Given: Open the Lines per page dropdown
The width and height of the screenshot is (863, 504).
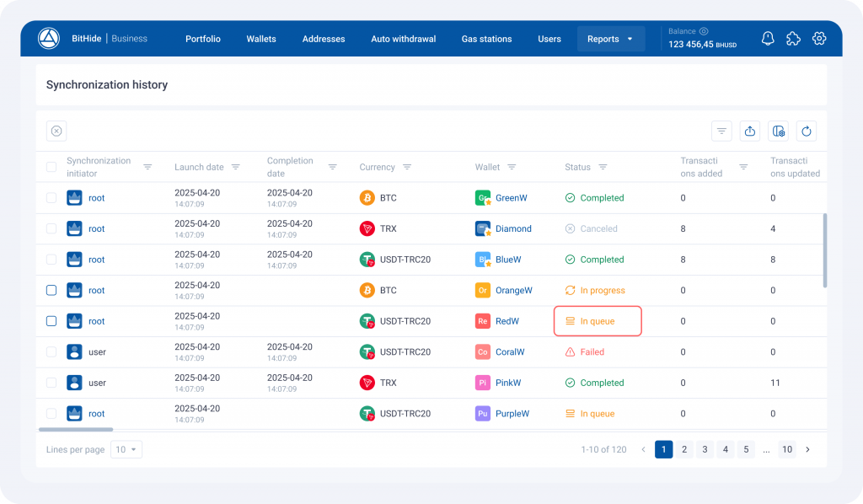Looking at the screenshot, I should [126, 449].
